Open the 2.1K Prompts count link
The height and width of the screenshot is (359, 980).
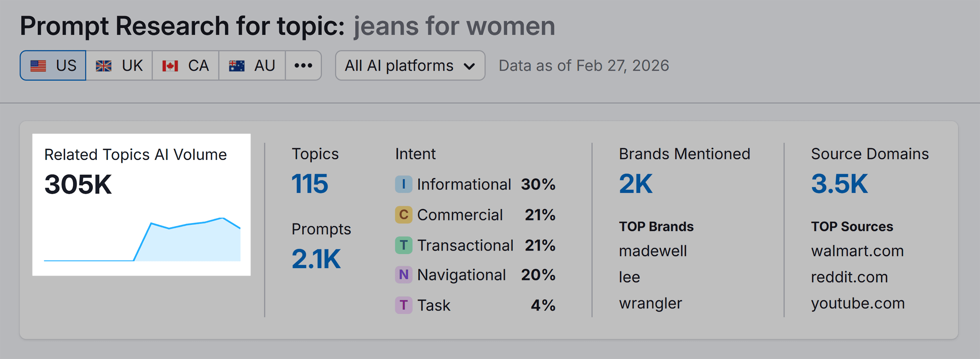[x=316, y=259]
